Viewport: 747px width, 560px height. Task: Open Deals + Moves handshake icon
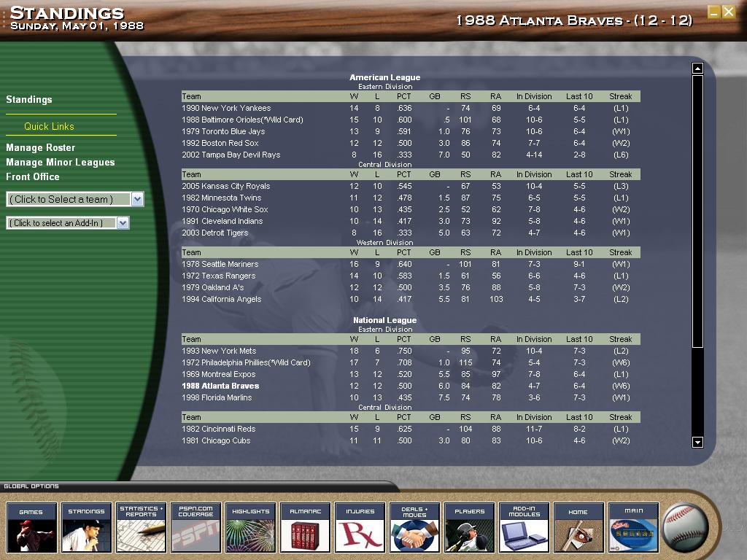pyautogui.click(x=414, y=527)
